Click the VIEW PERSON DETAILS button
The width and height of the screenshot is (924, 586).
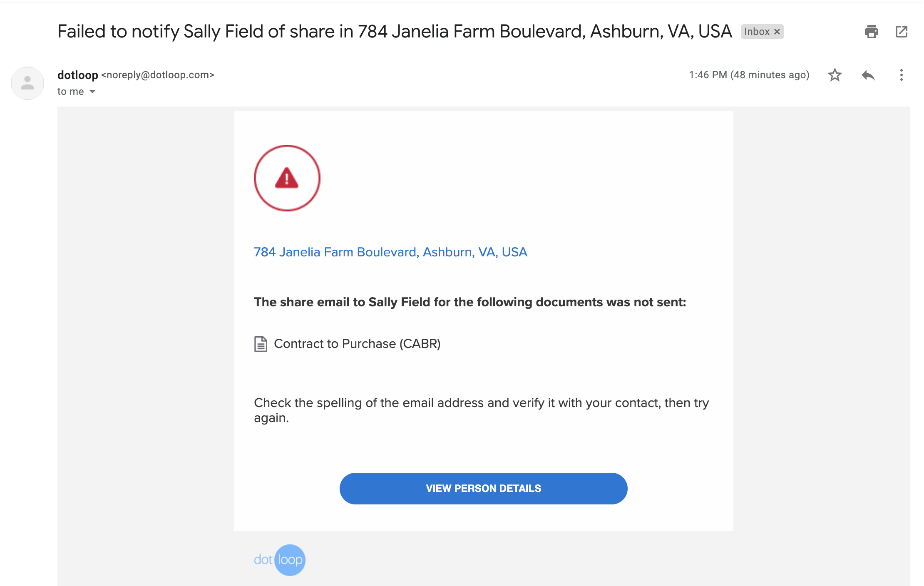pyautogui.click(x=484, y=489)
